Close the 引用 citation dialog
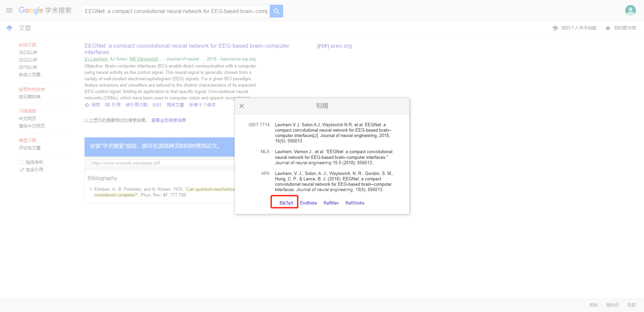The width and height of the screenshot is (644, 312). (x=241, y=106)
